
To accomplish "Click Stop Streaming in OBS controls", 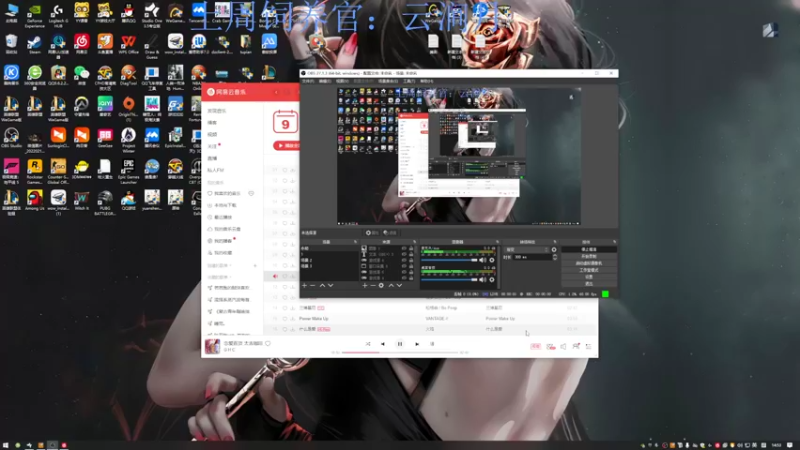I will pos(589,249).
